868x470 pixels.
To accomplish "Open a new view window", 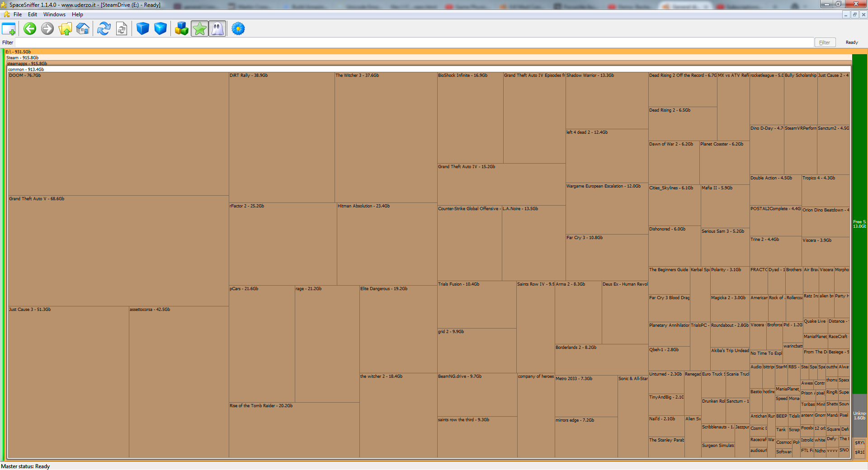I will point(9,29).
